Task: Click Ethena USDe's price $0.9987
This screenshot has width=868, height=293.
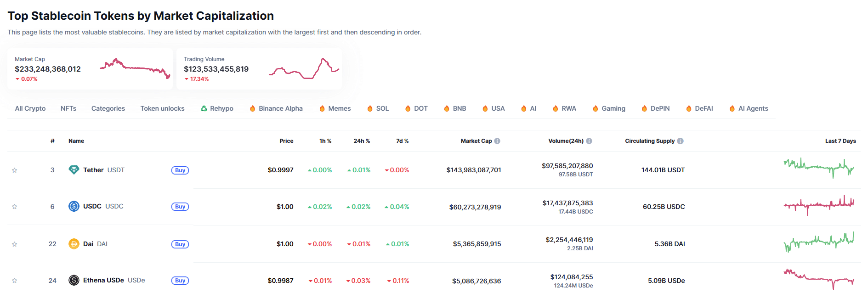Action: [281, 281]
